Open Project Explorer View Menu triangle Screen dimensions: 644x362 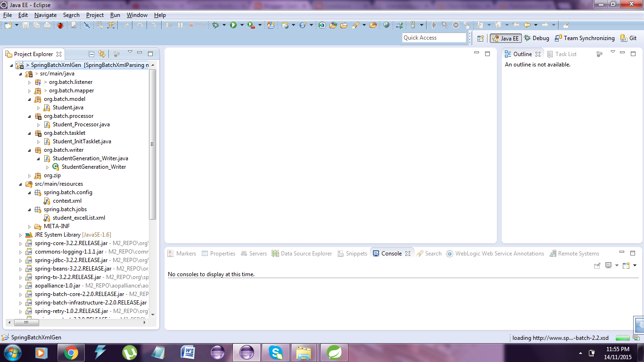130,52
